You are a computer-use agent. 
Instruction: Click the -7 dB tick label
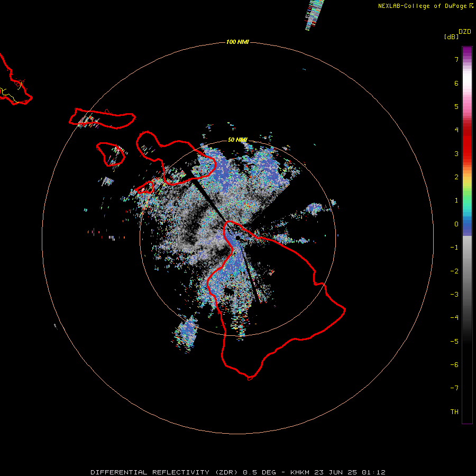point(454,388)
